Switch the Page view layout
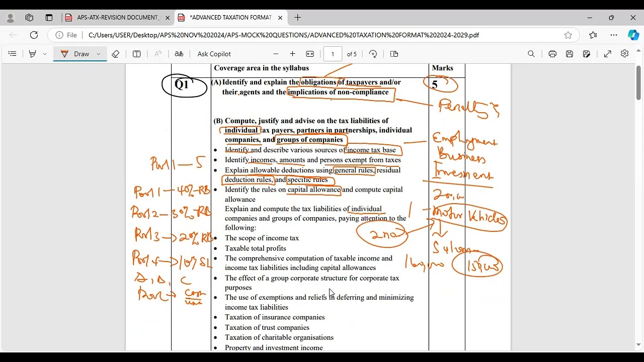This screenshot has height=362, width=644. point(394,54)
